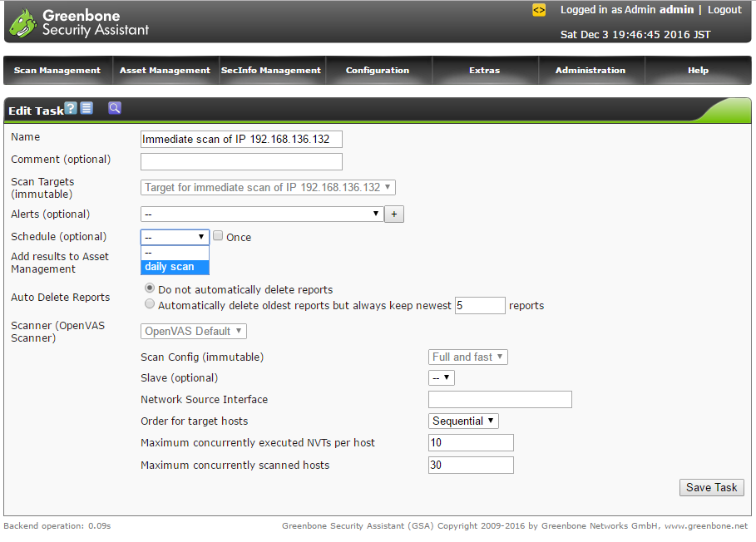Image resolution: width=756 pixels, height=542 pixels.
Task: Click the Greenbone dragon logo
Action: point(22,22)
